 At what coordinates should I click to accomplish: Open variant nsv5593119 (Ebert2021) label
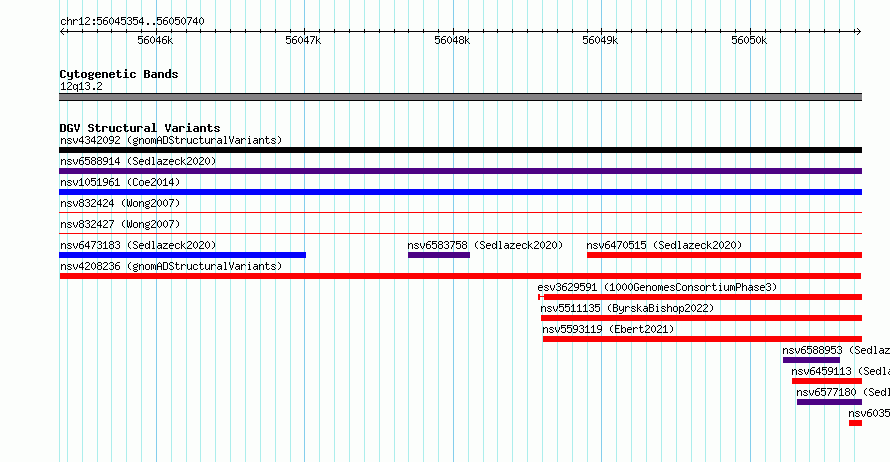(x=608, y=329)
